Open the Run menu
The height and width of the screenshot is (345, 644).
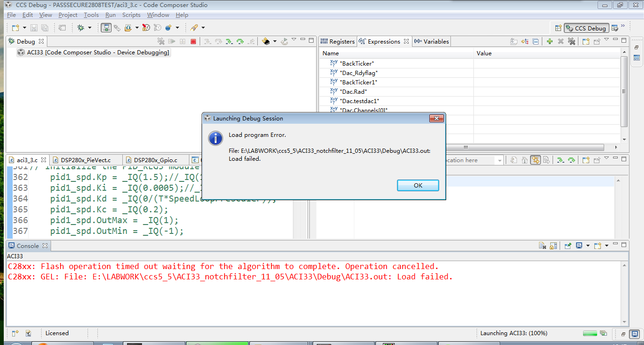tap(111, 15)
